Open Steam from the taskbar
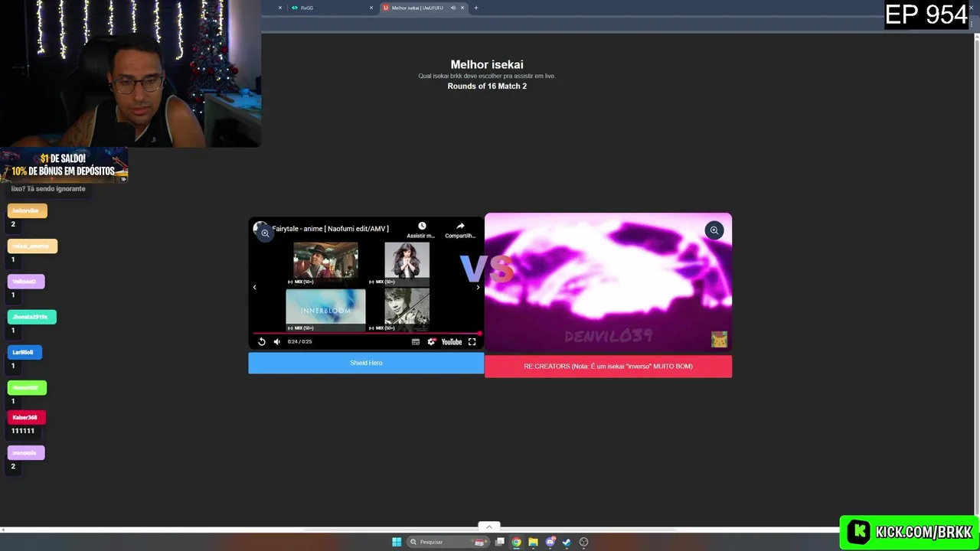 pos(567,542)
